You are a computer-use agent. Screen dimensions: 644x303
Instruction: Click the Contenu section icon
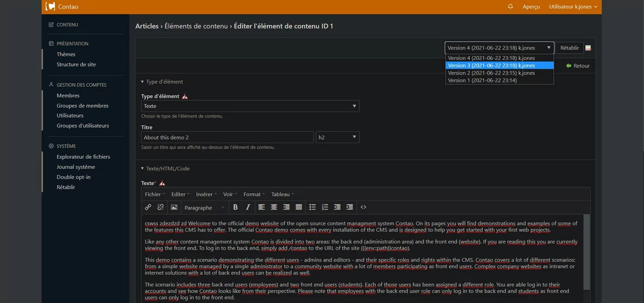(x=51, y=25)
